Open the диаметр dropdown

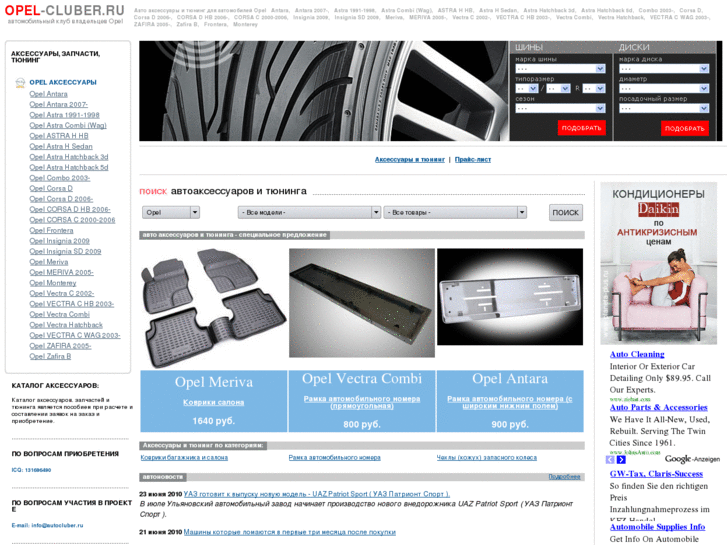point(664,89)
